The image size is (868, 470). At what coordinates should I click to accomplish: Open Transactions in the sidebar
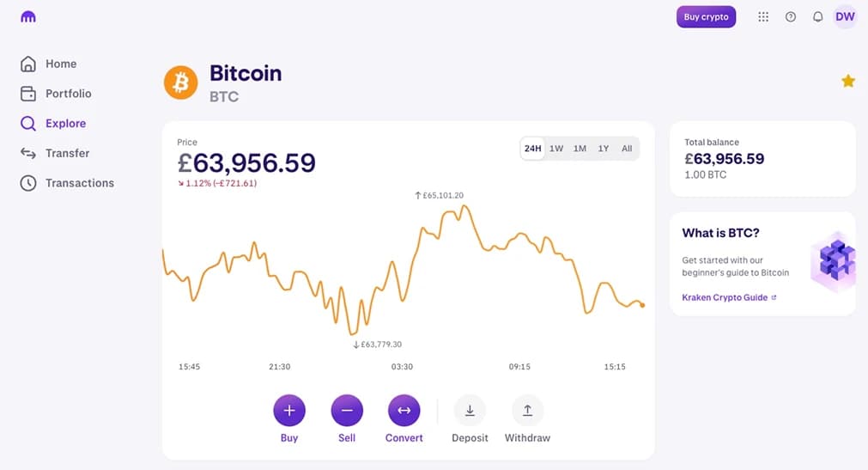pos(79,183)
